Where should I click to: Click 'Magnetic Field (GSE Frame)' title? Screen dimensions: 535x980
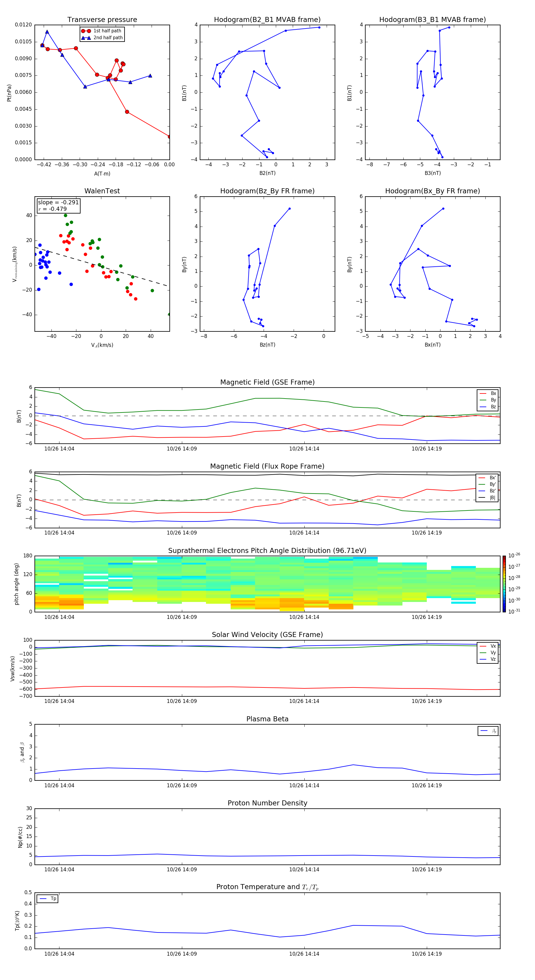[267, 382]
